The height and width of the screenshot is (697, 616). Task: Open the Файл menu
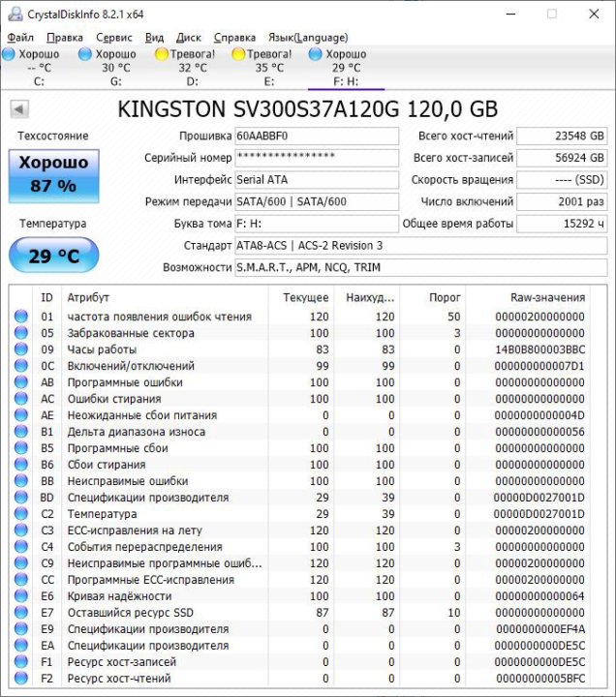tap(20, 37)
